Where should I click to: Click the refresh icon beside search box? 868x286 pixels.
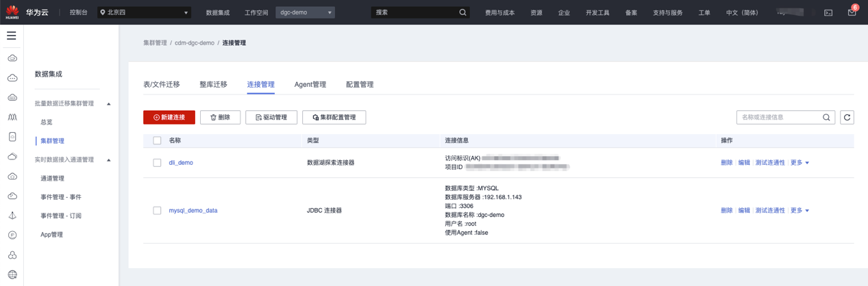[847, 118]
